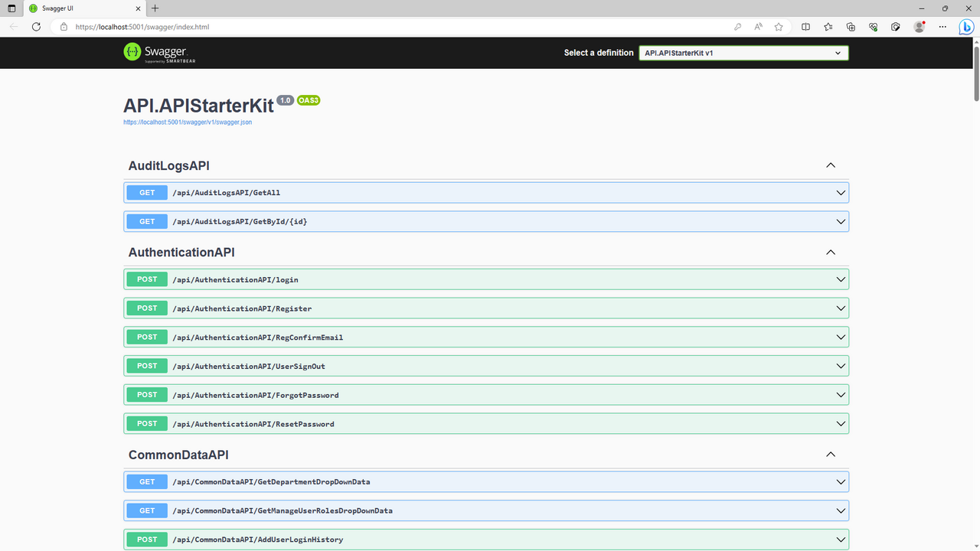Click path /api/CommonDataAPI/AddUserLoginHistory

(x=258, y=540)
